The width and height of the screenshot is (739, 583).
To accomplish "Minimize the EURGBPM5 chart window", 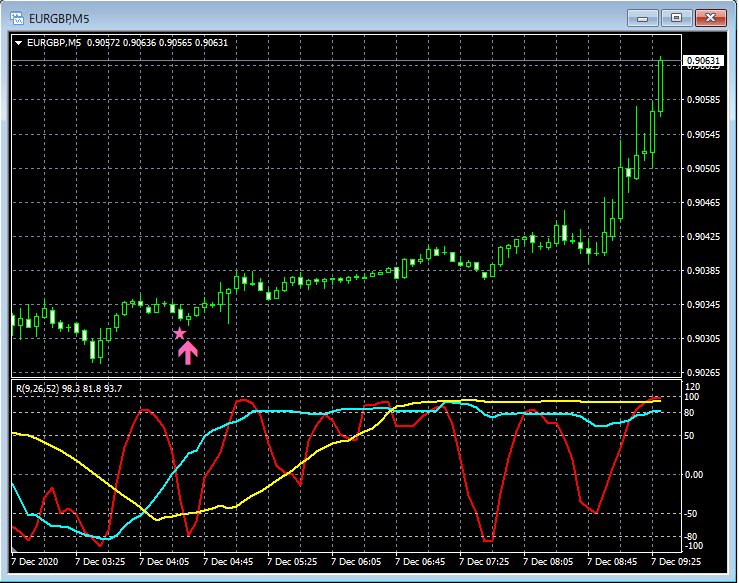I will coord(644,17).
